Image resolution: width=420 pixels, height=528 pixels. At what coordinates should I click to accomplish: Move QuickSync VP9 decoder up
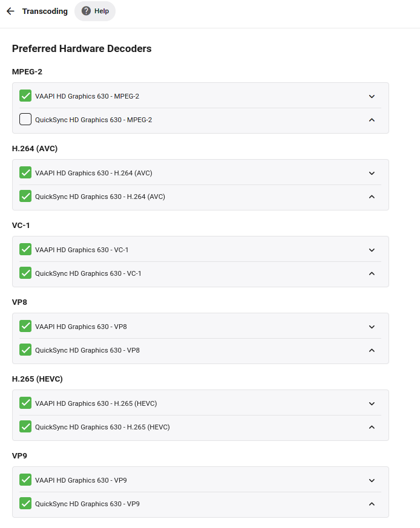coord(372,504)
